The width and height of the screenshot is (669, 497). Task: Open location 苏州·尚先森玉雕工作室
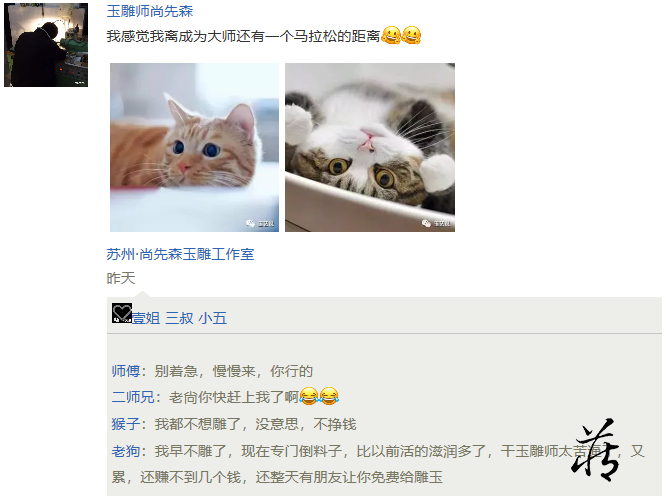click(x=180, y=254)
